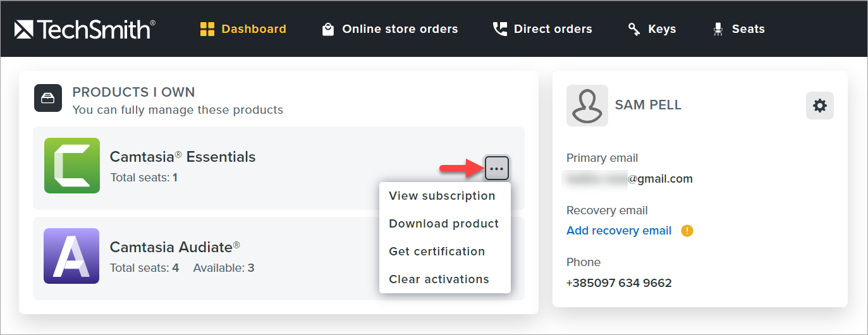868x335 pixels.
Task: Click the Camtasia Essentials green product icon
Action: pyautogui.click(x=72, y=166)
